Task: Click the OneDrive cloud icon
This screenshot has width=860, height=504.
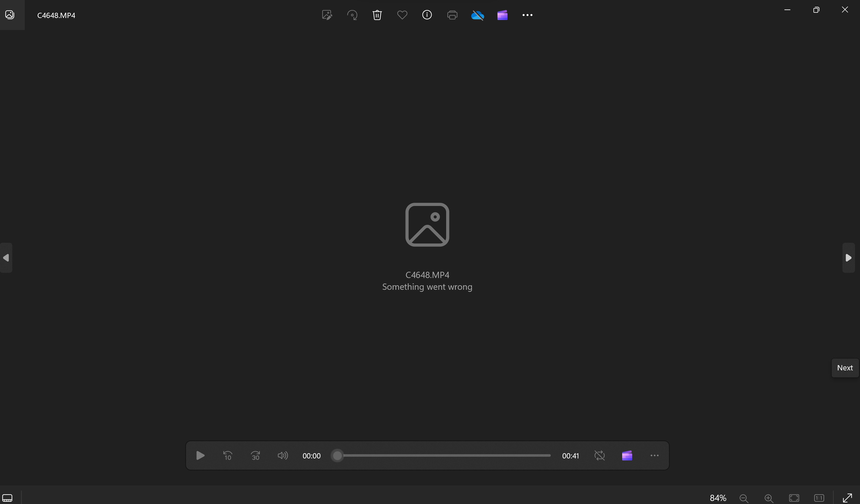Action: [477, 15]
